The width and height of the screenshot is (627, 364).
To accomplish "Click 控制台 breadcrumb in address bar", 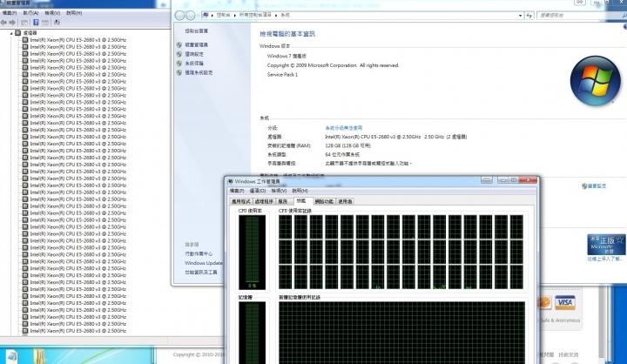I will click(223, 15).
